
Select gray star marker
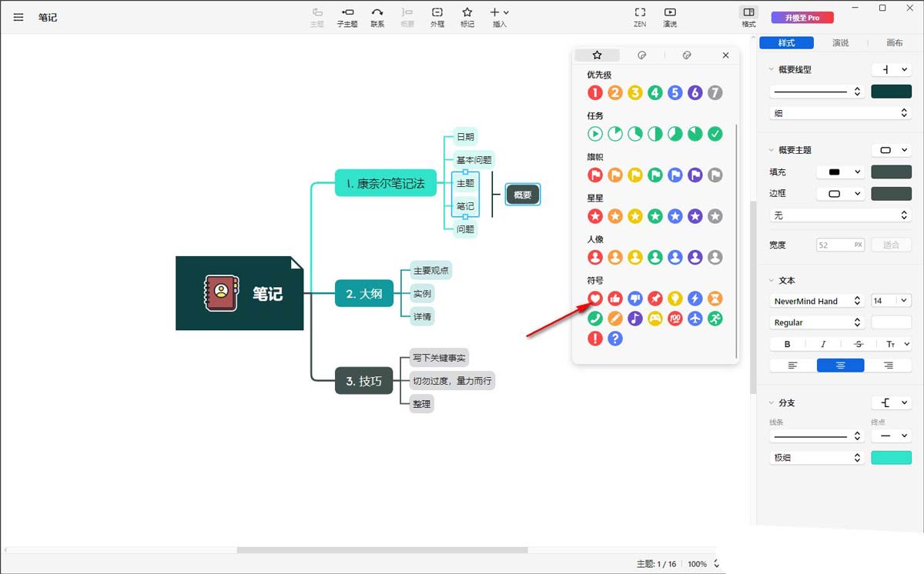click(715, 216)
